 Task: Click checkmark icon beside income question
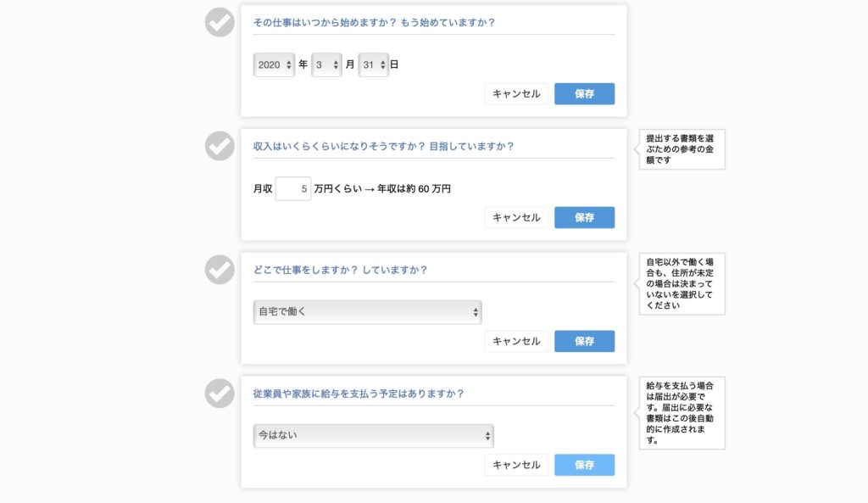(220, 146)
